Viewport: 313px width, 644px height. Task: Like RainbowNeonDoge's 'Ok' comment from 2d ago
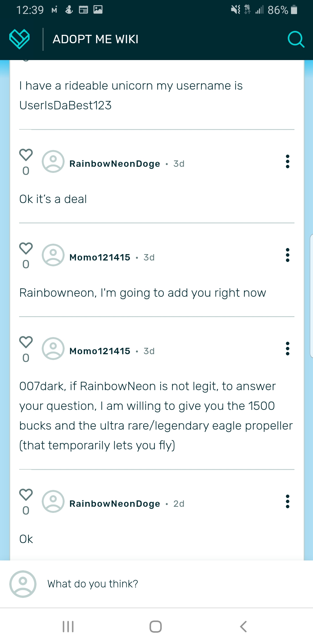[26, 495]
